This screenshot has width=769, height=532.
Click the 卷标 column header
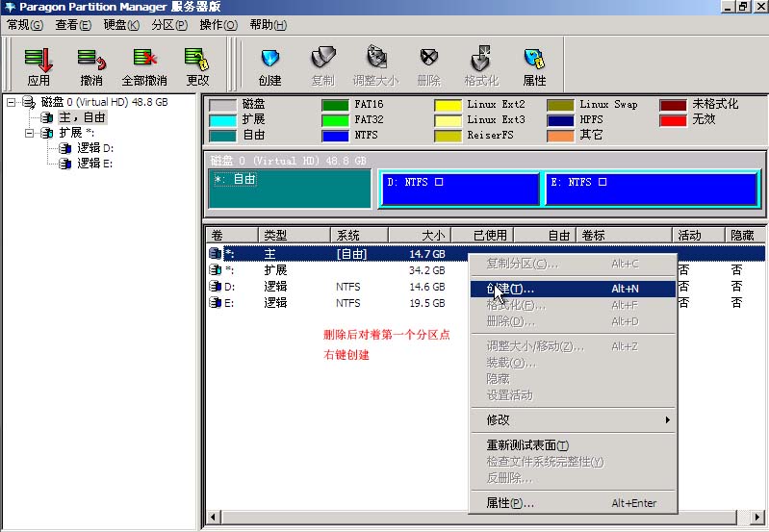(624, 236)
